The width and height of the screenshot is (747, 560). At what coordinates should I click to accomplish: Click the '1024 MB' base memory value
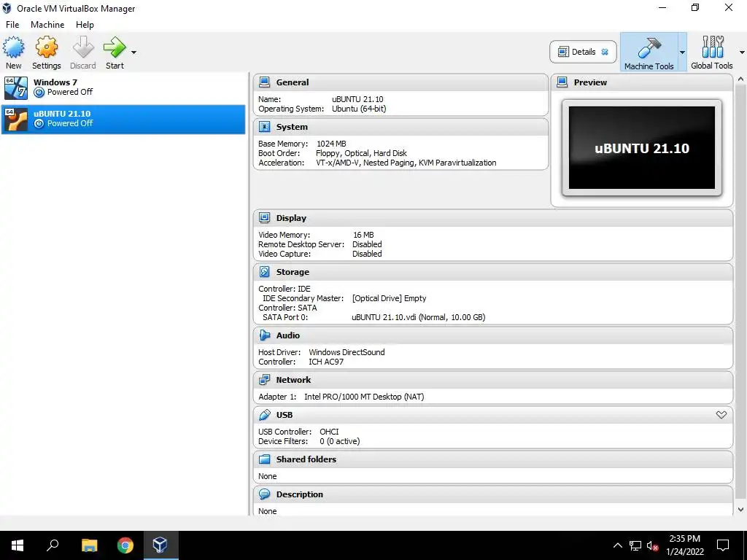(x=331, y=144)
